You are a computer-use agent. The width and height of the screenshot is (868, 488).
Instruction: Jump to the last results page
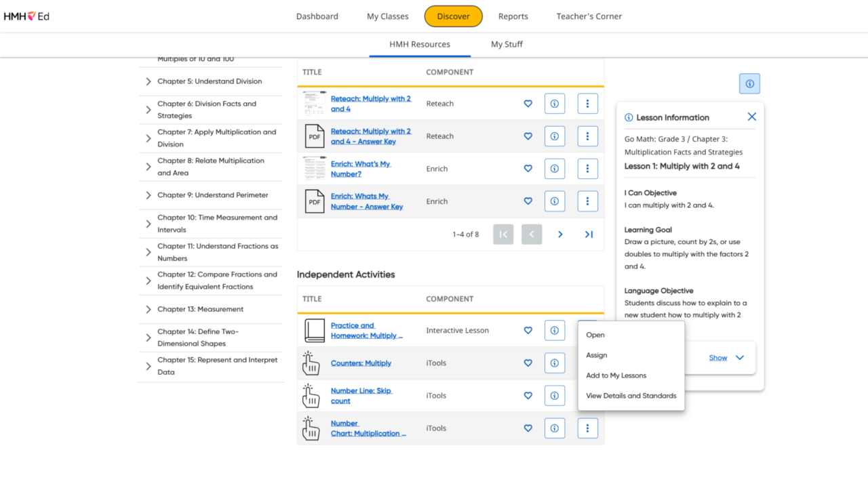(588, 234)
